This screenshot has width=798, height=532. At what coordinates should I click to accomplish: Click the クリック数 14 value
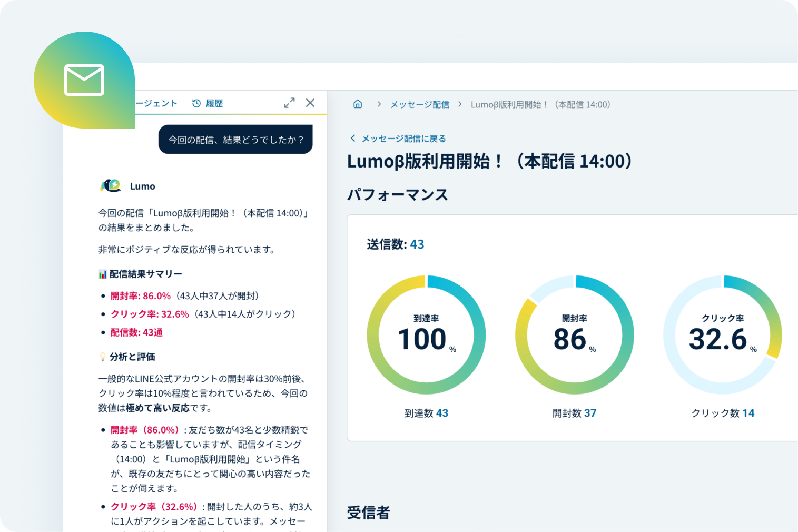click(723, 413)
